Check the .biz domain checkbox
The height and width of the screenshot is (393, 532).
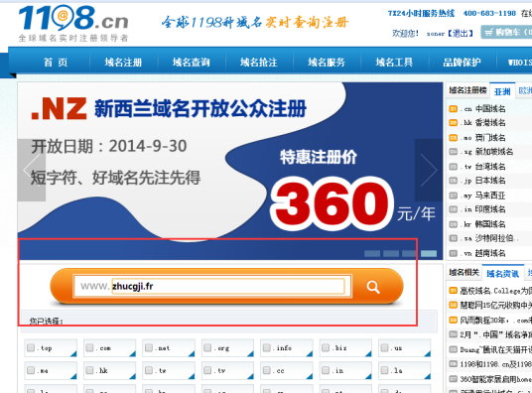click(x=326, y=348)
